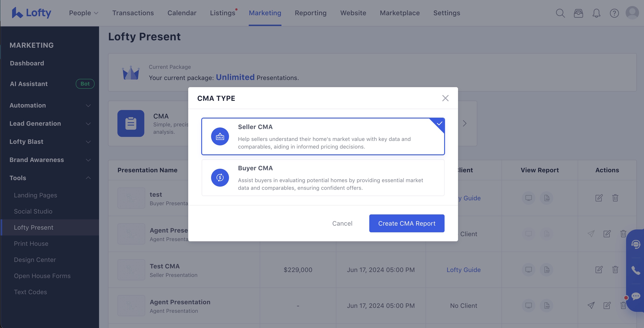Send the bottom Agent Presentation

(x=591, y=306)
